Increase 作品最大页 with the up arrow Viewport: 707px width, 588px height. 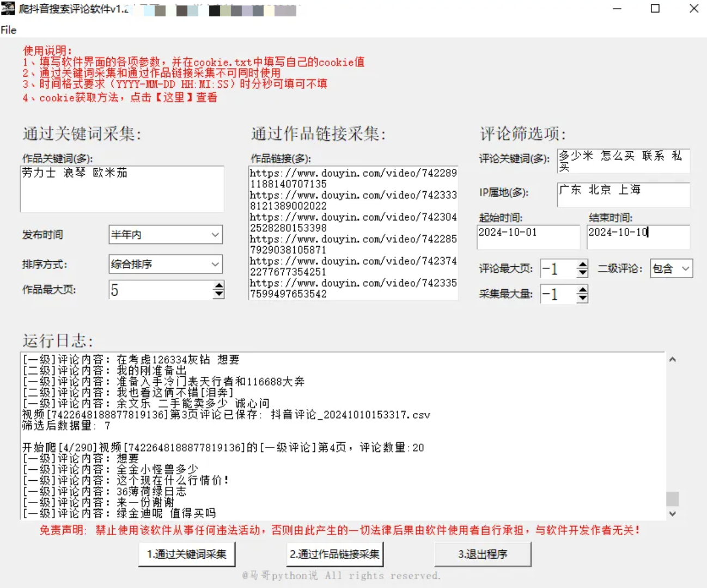218,285
